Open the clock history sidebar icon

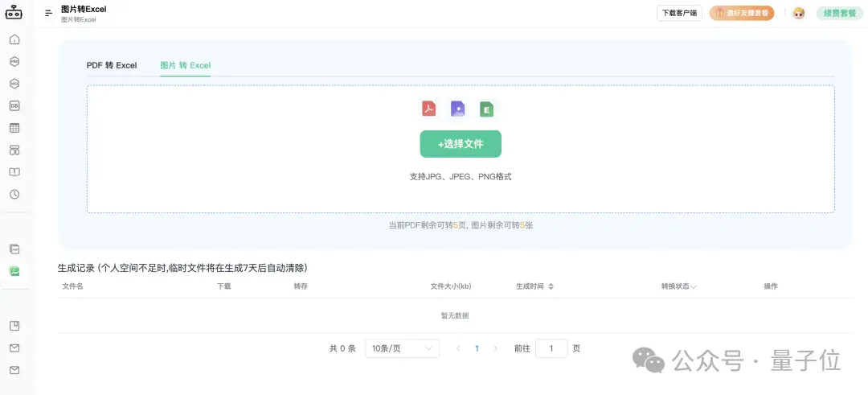pyautogui.click(x=14, y=195)
